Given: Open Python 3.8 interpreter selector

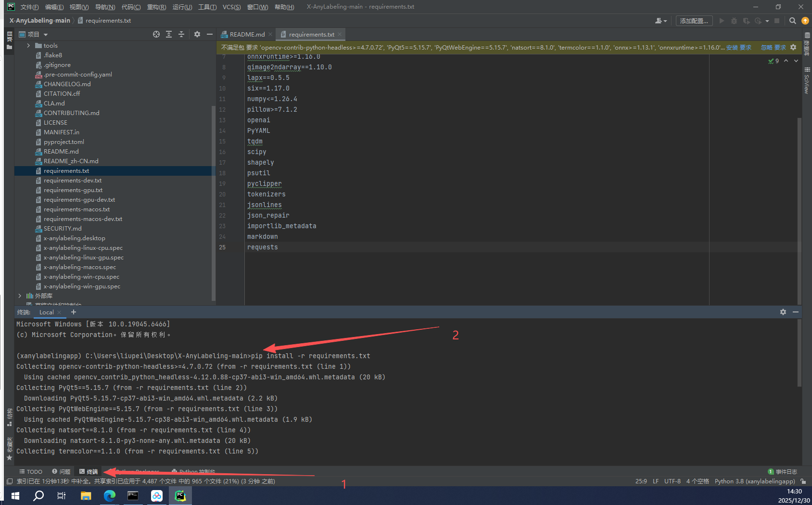Looking at the screenshot, I should (755, 481).
